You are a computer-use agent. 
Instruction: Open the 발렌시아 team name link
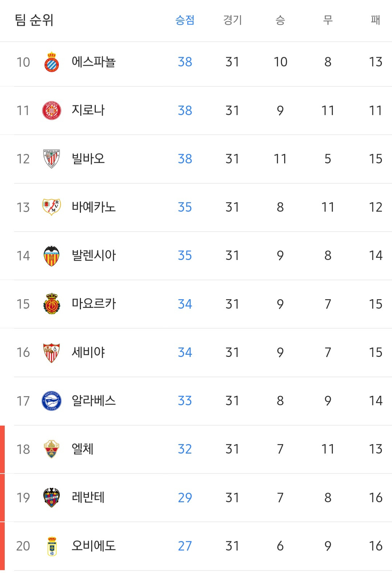pos(94,256)
